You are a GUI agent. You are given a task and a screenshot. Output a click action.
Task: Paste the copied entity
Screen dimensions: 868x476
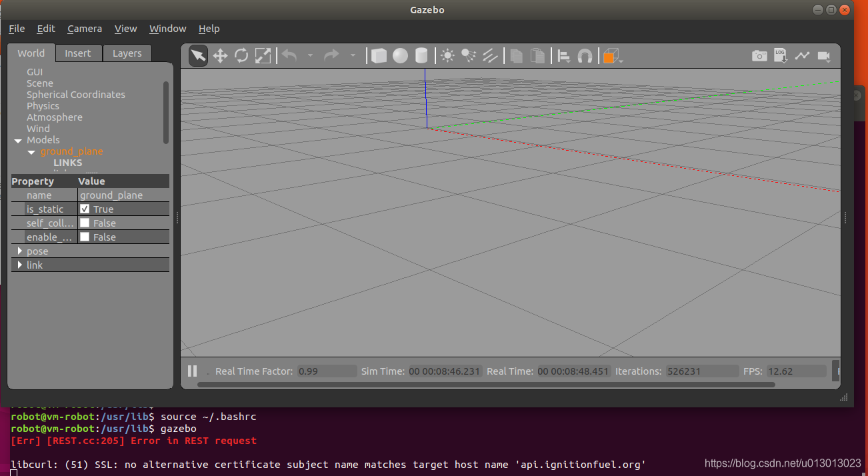click(x=537, y=56)
